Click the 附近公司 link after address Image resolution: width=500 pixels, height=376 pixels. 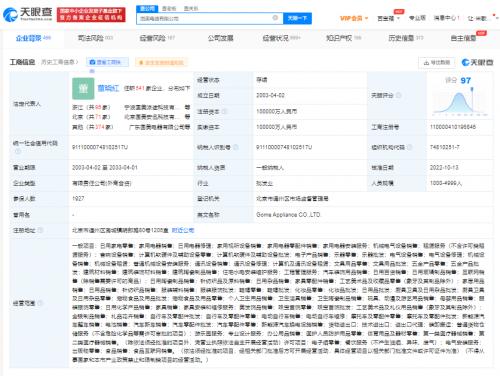click(x=183, y=230)
